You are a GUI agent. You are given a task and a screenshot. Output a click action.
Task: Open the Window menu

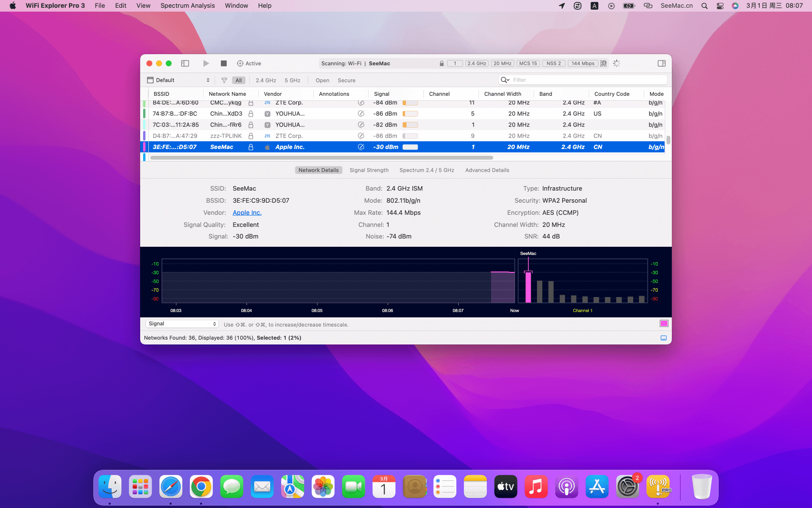coord(236,6)
